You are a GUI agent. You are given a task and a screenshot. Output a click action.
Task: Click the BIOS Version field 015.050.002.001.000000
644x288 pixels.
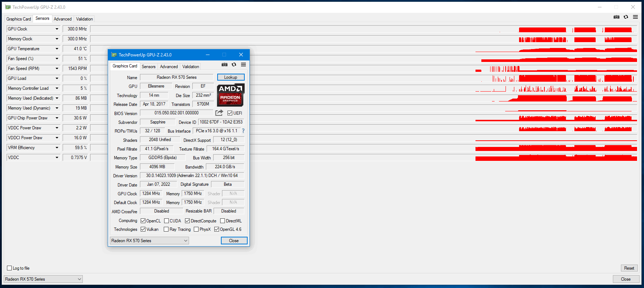coord(177,113)
